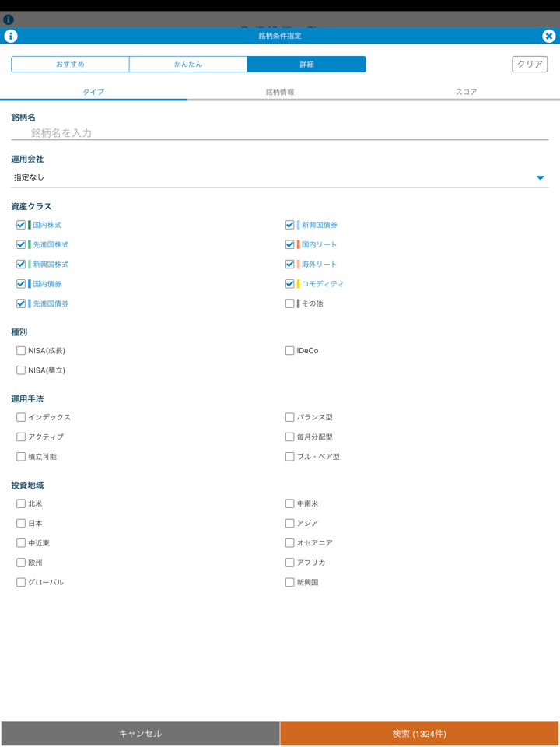Check the NISA(成長) option
560x747 pixels.
pos(21,351)
